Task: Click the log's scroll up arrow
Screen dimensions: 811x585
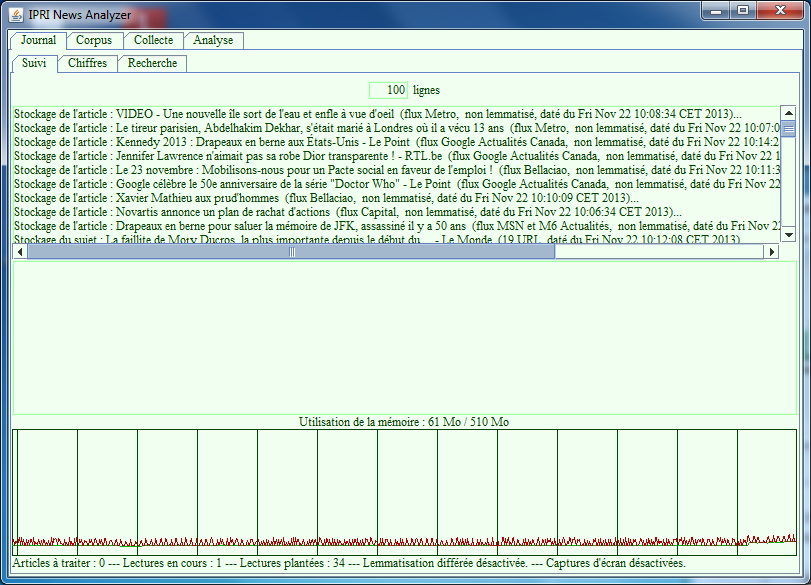Action: coord(787,114)
